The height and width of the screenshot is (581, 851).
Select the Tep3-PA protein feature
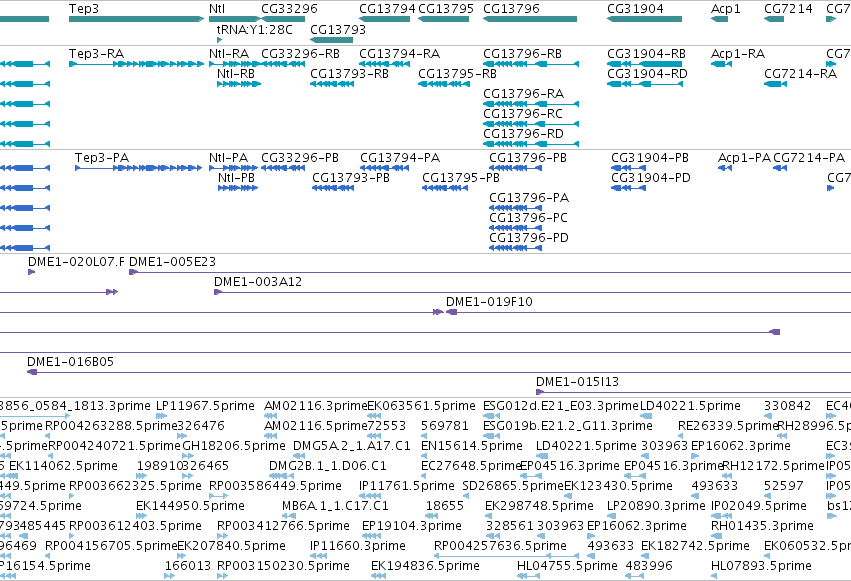[138, 168]
